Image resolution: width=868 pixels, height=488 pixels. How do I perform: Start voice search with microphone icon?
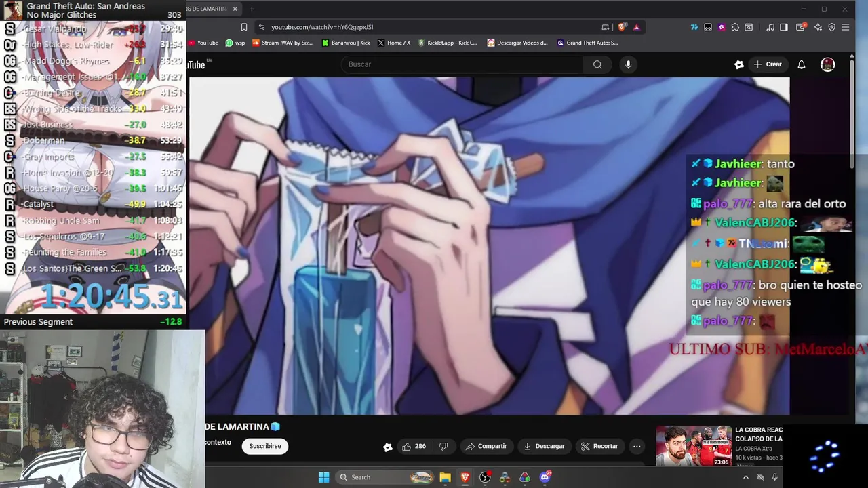[x=628, y=64]
